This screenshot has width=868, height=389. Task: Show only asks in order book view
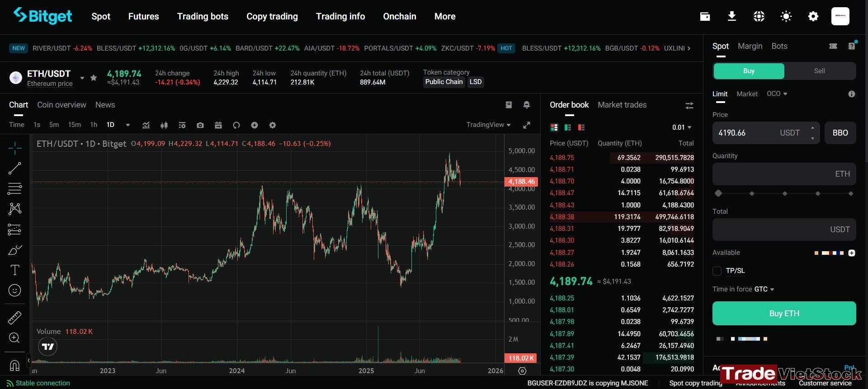click(x=581, y=127)
